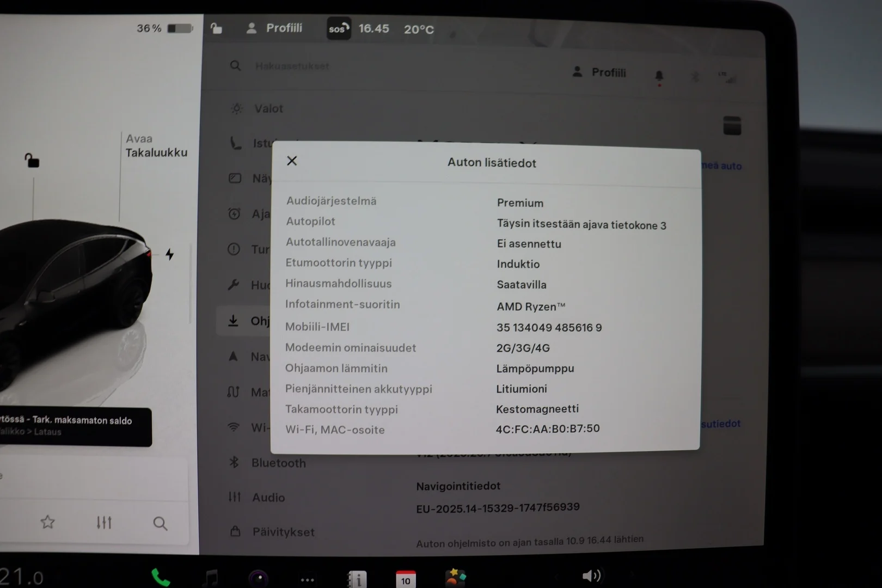Select the Lämpöpumppu value
This screenshot has width=882, height=588.
point(535,369)
